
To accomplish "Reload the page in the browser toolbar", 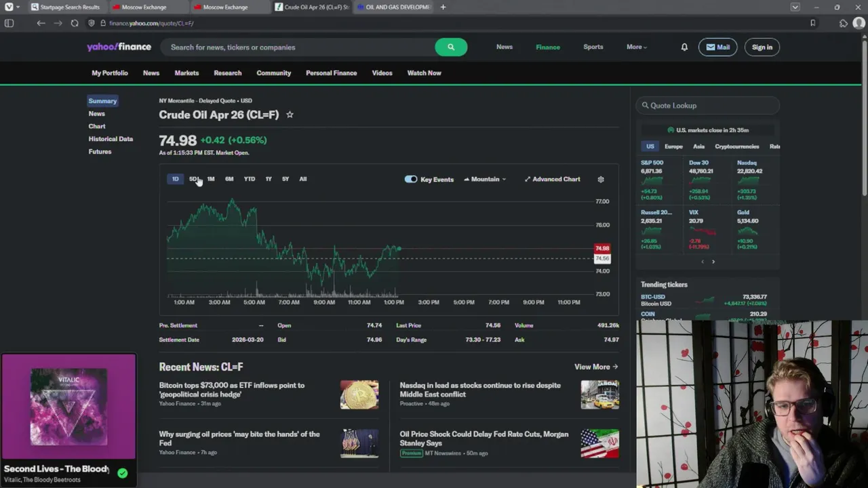I will (75, 23).
